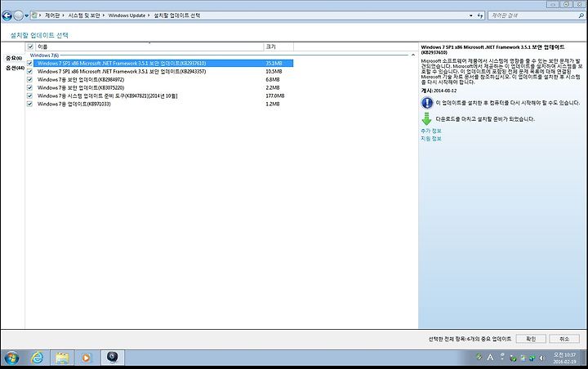Screen dimensions: 588x369
Task: Open the Action Center flag tray icon
Action: [523, 358]
